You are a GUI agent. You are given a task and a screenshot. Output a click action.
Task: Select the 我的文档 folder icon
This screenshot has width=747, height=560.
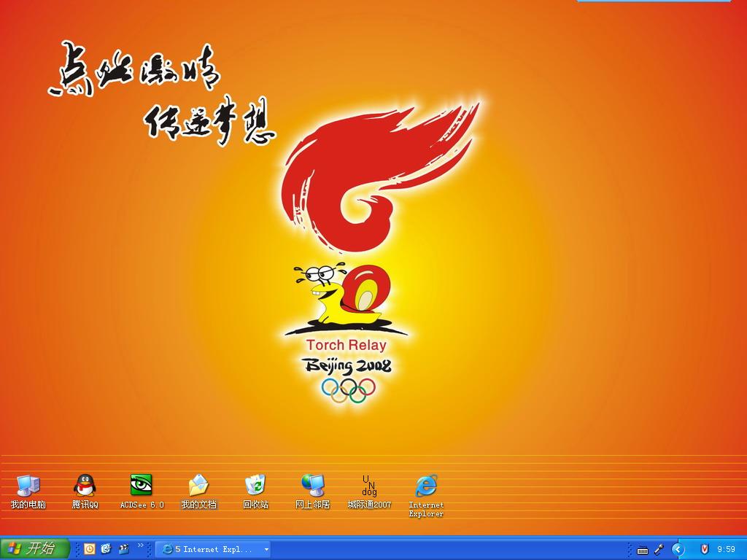coord(198,486)
